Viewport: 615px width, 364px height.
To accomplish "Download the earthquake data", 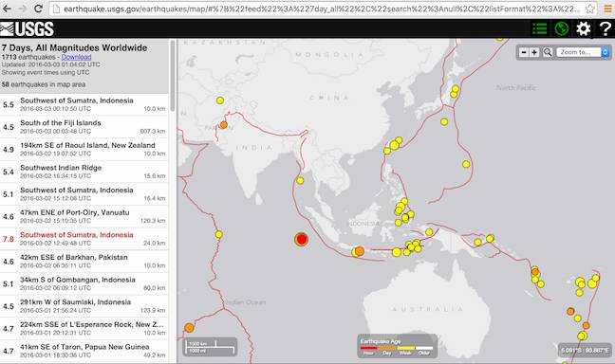I will 76,57.
